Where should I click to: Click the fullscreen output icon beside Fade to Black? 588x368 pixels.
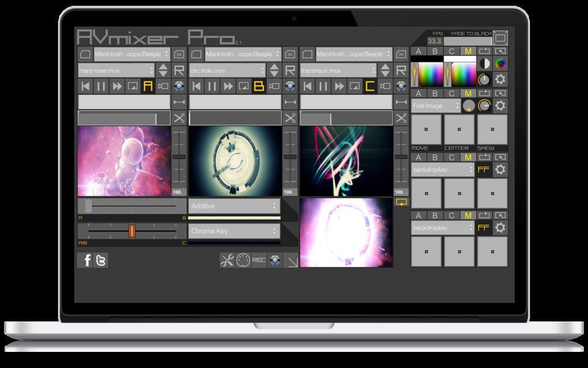point(501,39)
